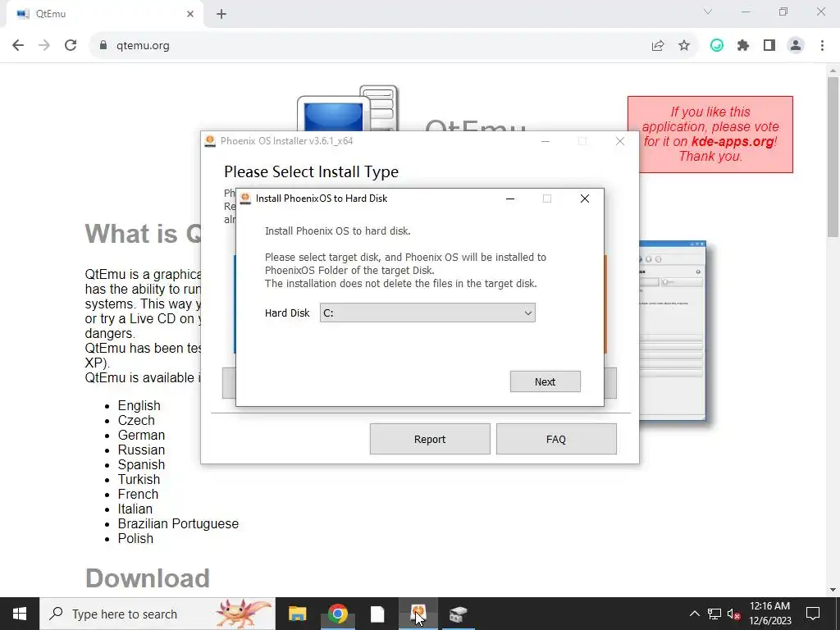This screenshot has width=840, height=630.
Task: Close the Install PhoenixOS to Hard Disk dialog
Action: click(584, 199)
